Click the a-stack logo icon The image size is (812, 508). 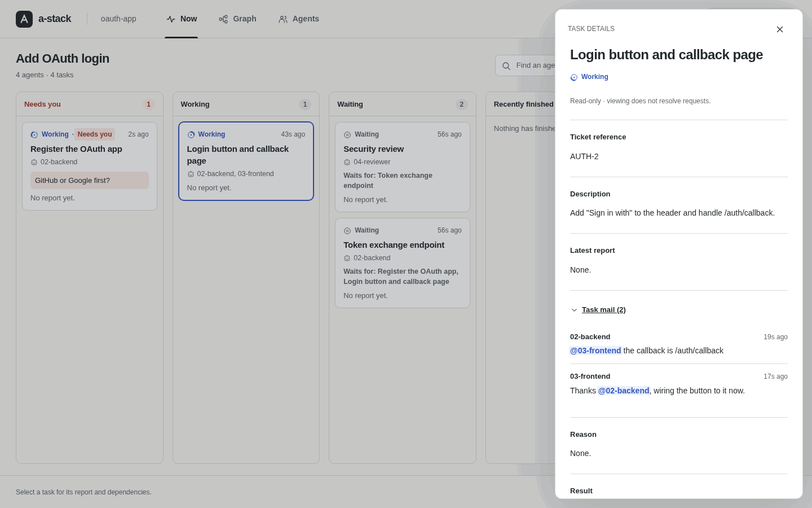(24, 19)
